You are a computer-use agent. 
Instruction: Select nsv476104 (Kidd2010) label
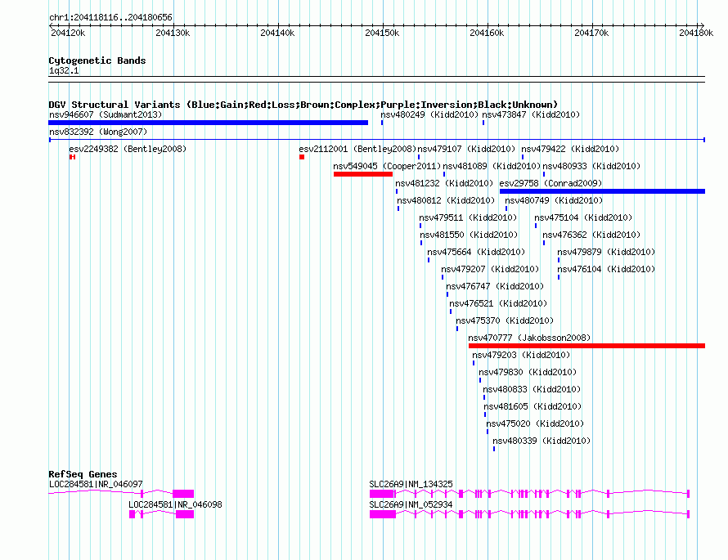coord(606,269)
